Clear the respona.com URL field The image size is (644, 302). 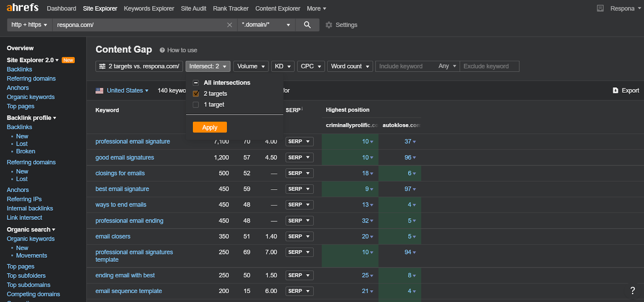click(229, 25)
